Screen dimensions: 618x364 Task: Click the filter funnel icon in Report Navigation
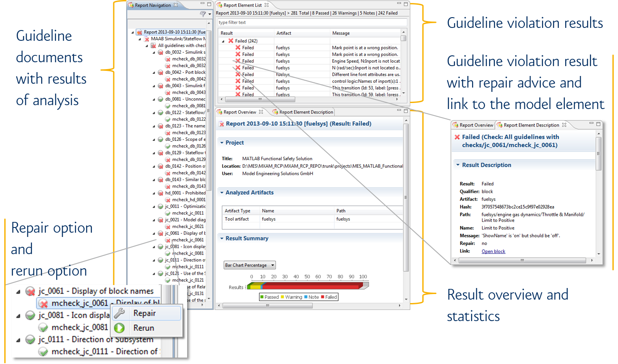[203, 14]
